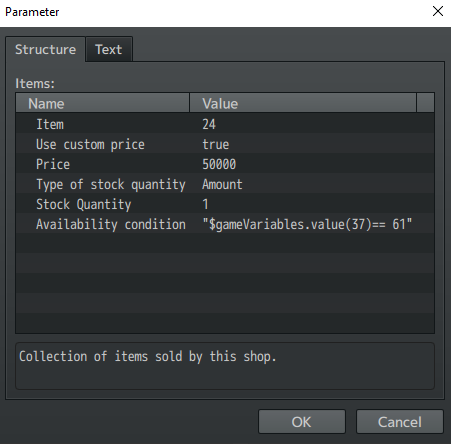
Task: Click the stock quantity value 1
Action: tap(205, 204)
